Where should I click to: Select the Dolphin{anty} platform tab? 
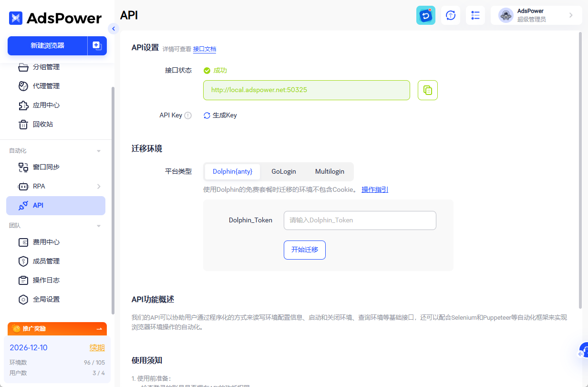coord(232,171)
